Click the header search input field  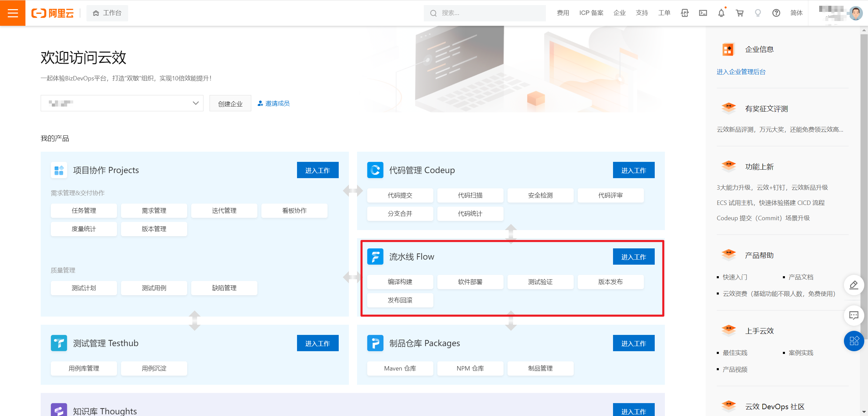coord(485,13)
